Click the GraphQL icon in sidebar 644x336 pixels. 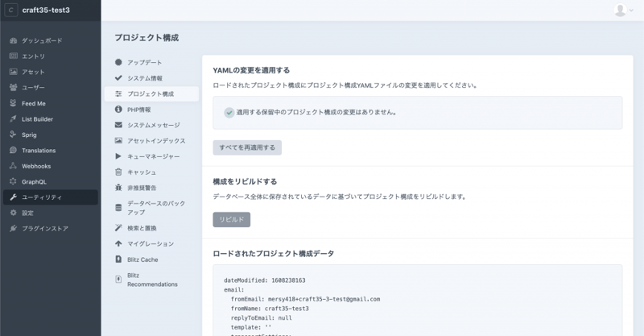click(14, 181)
